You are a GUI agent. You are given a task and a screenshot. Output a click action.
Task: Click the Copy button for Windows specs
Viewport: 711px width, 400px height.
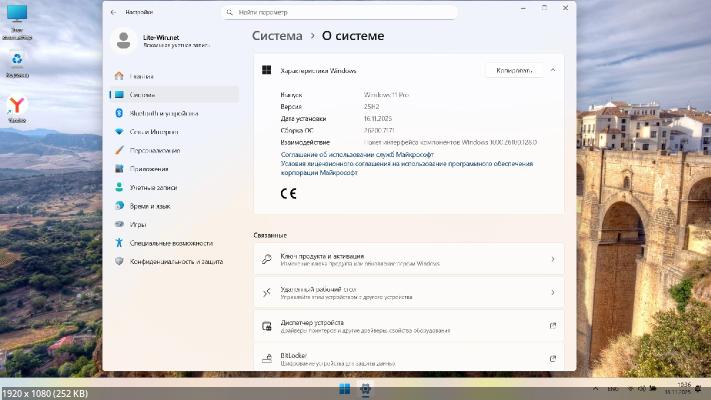[x=514, y=70]
